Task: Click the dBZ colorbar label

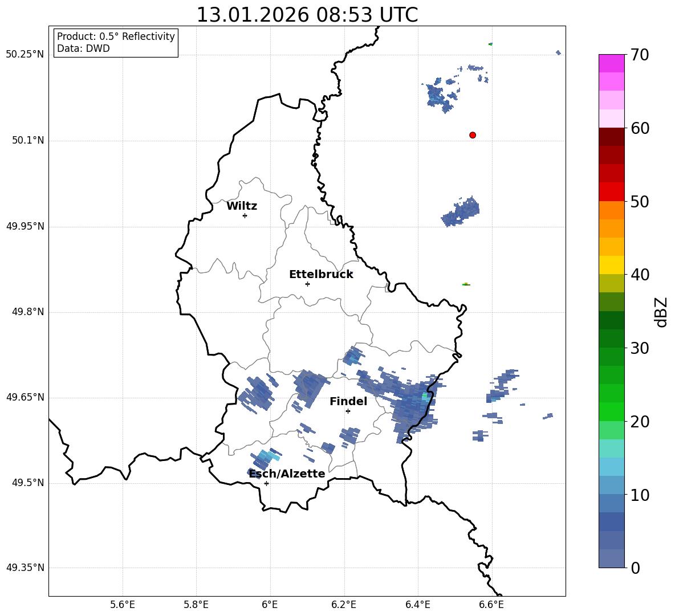Action: pos(661,312)
